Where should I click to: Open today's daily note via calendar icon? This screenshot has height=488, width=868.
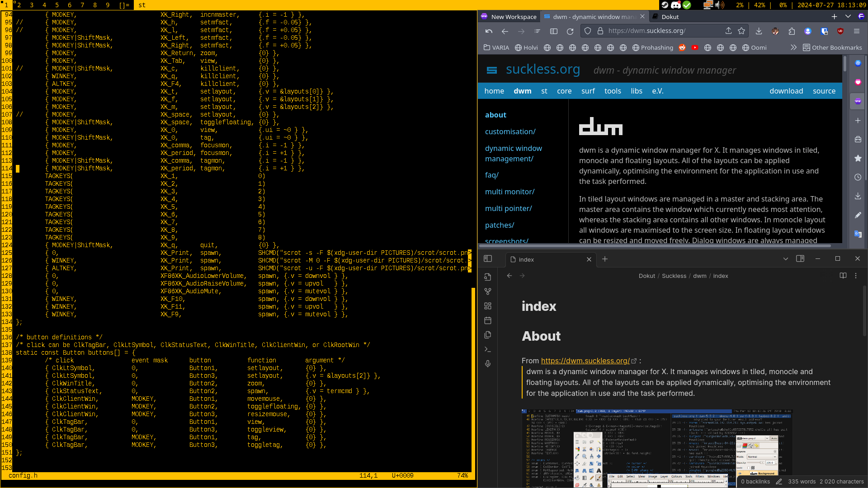point(488,320)
